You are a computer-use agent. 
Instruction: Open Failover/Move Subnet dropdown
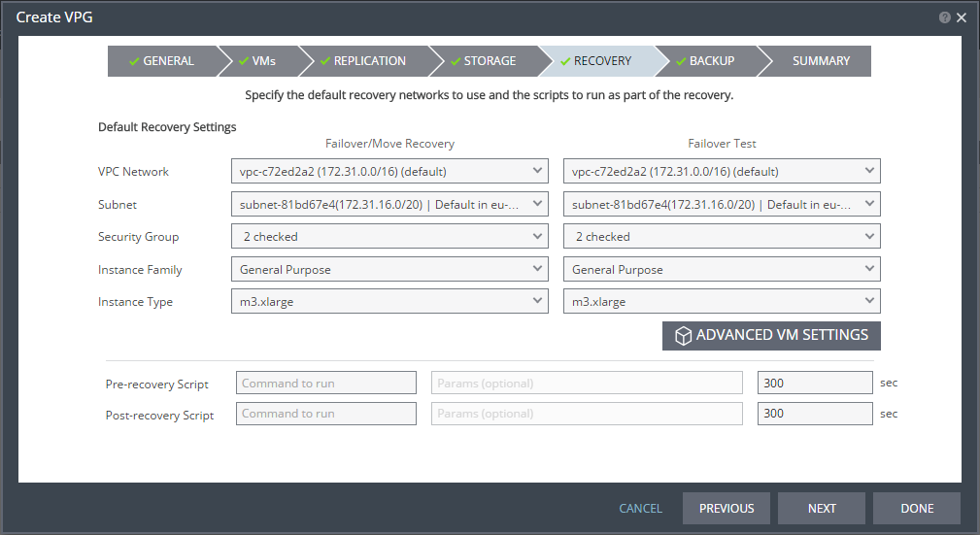(x=389, y=204)
